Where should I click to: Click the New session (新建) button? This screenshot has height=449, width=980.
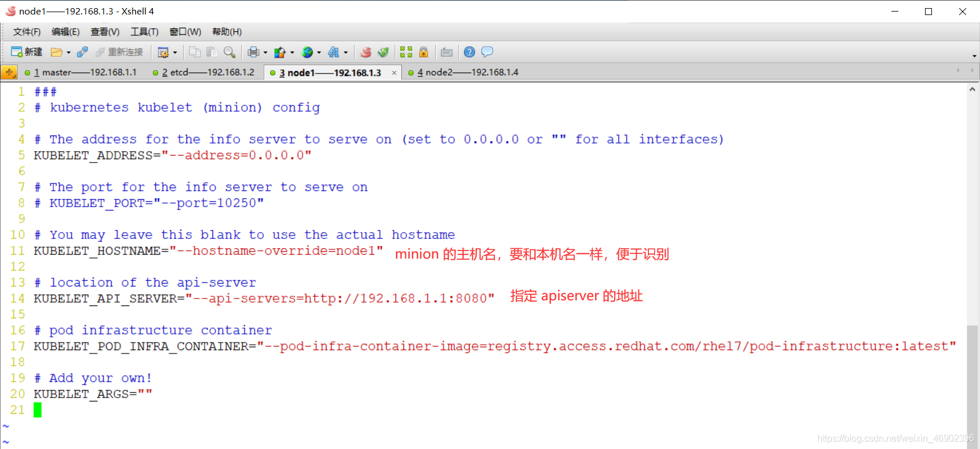pos(27,52)
